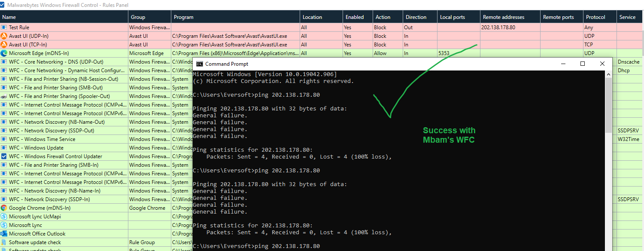Click the Network Discovery (NB-Name-In) icon
This screenshot has height=251, width=644.
(x=4, y=191)
